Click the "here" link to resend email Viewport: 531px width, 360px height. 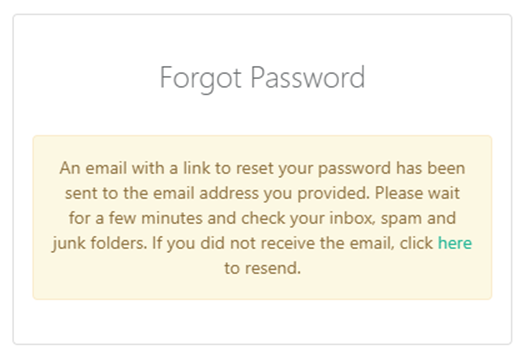(455, 243)
